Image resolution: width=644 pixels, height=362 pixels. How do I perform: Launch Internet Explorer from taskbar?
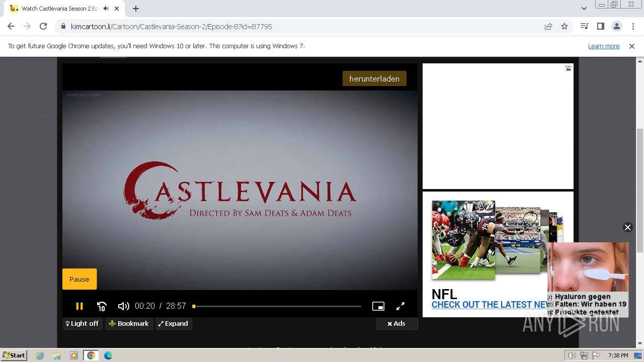click(40, 355)
